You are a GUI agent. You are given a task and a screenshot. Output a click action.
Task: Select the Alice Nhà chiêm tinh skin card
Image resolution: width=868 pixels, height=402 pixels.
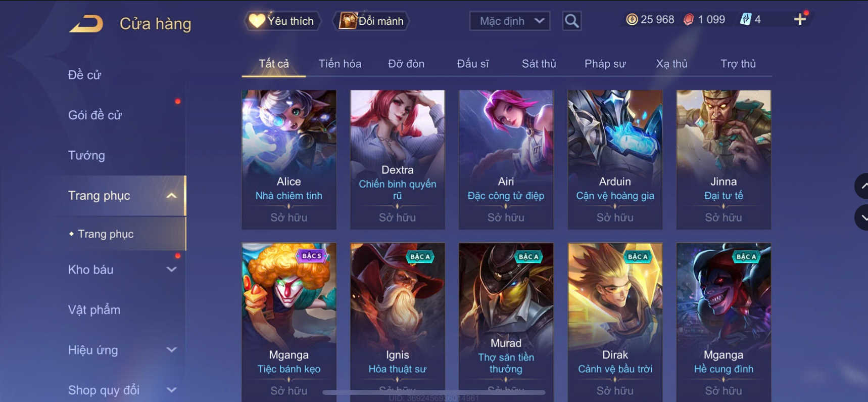(x=289, y=160)
